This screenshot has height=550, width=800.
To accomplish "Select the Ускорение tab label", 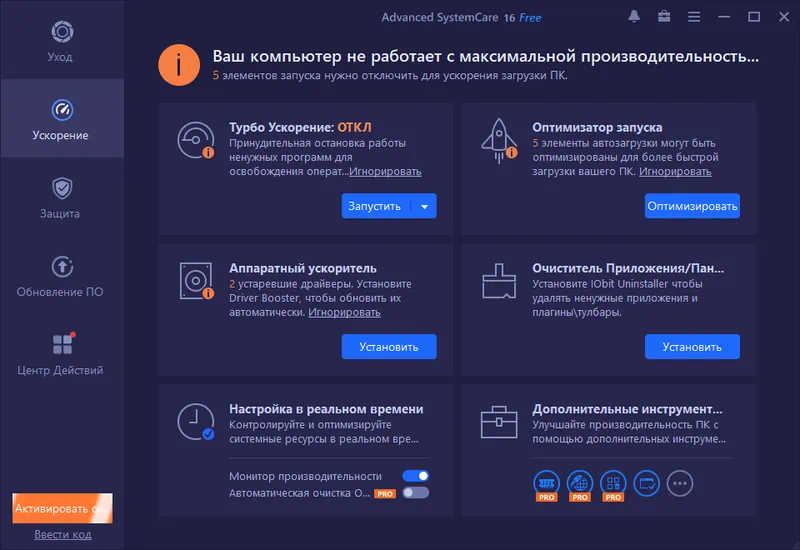I will [60, 135].
